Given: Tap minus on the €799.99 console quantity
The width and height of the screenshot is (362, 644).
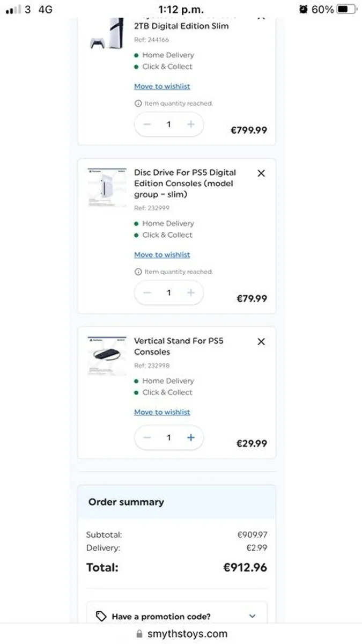Looking at the screenshot, I should (x=147, y=125).
